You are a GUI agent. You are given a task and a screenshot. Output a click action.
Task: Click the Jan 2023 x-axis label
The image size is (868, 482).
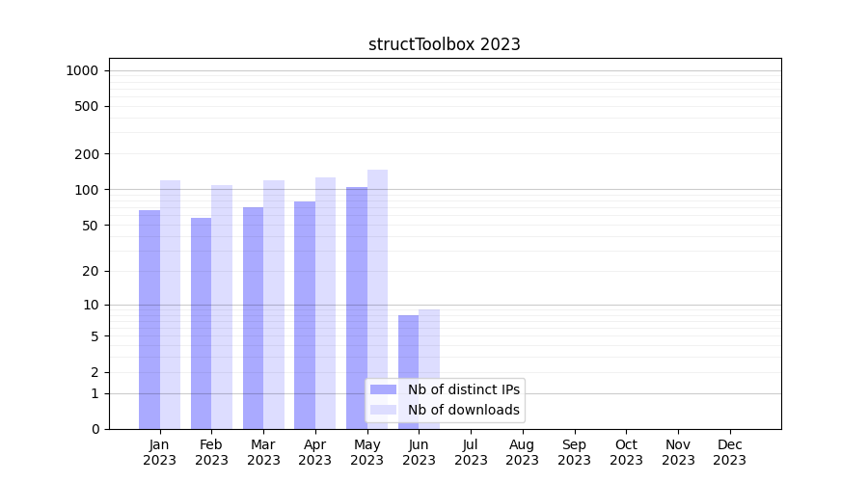point(159,452)
